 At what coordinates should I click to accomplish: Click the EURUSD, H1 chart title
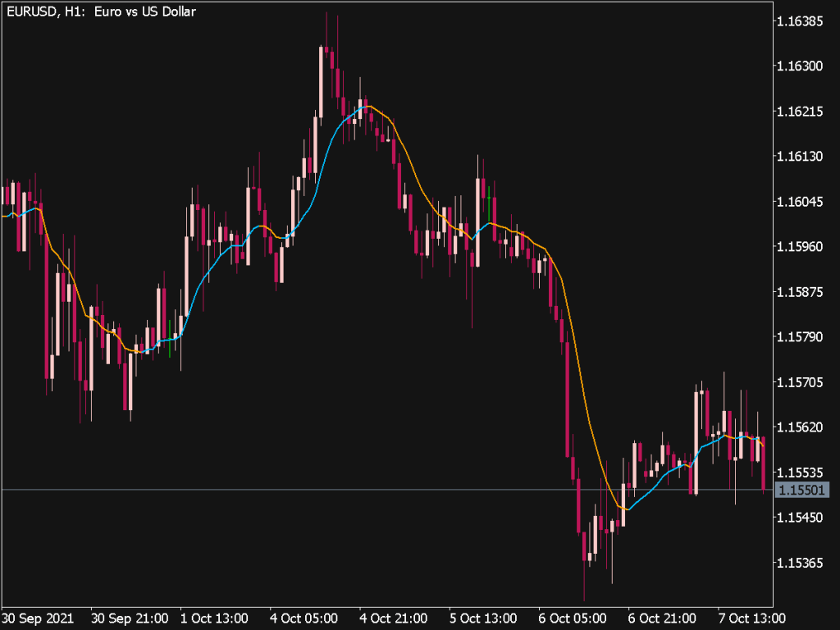click(x=98, y=11)
